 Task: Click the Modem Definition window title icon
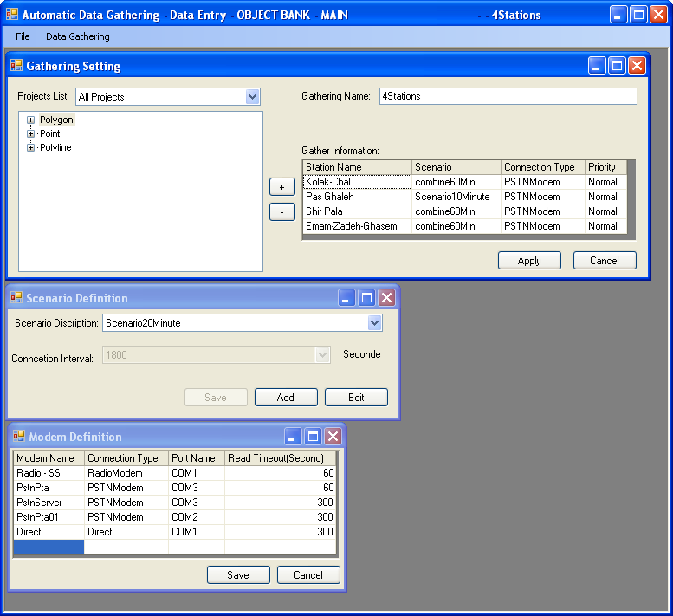(x=19, y=437)
